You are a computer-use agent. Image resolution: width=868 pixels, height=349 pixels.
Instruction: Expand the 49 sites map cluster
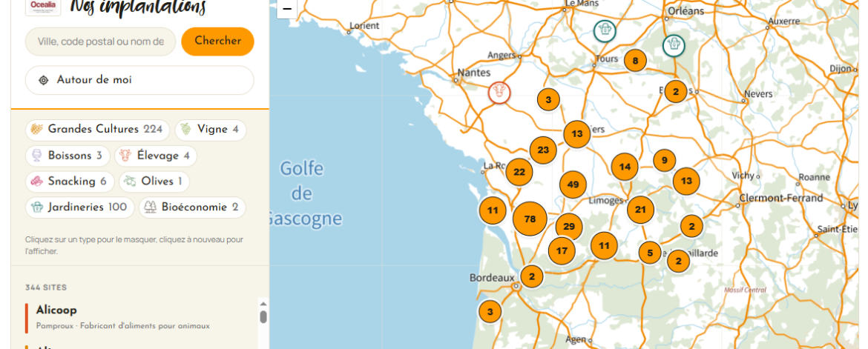tap(573, 185)
